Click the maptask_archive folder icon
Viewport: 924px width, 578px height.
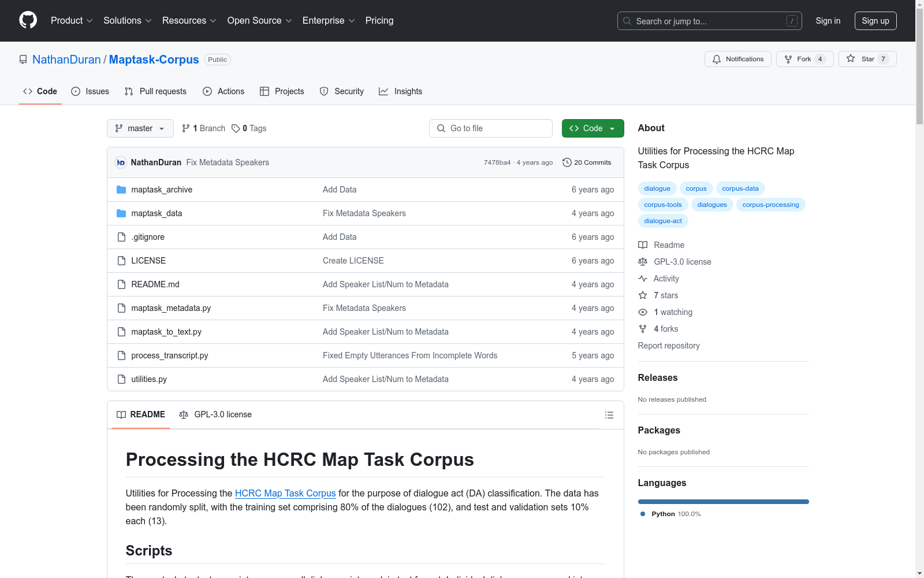coord(121,190)
